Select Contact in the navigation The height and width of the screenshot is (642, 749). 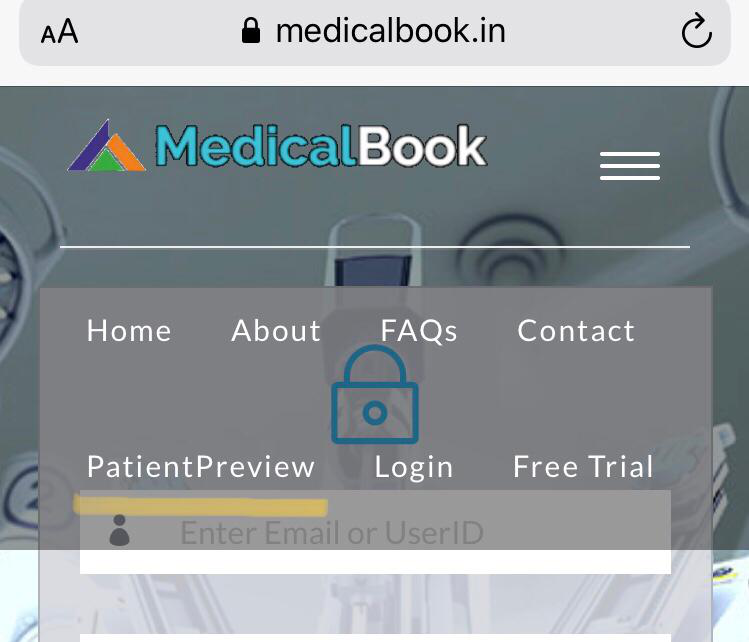576,331
